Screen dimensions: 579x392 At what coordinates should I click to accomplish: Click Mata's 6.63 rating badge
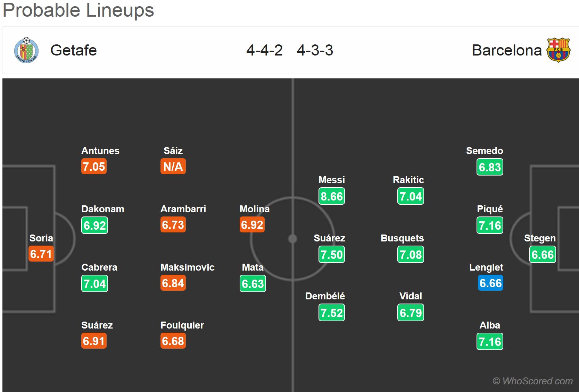(x=253, y=284)
